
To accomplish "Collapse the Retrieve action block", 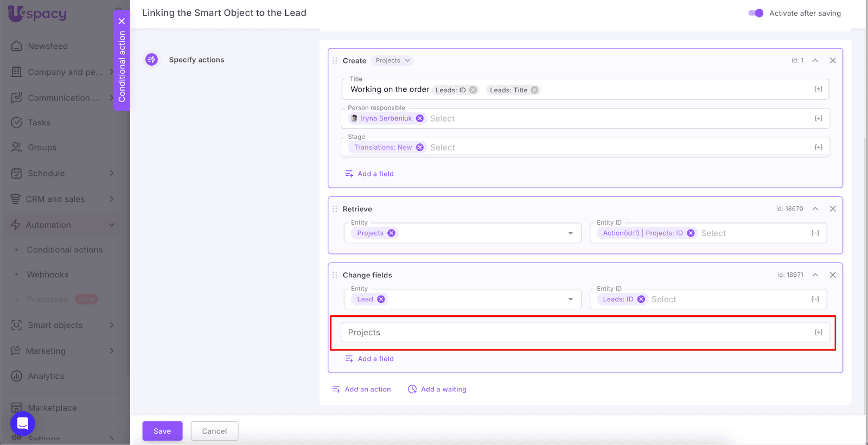I will coord(815,209).
